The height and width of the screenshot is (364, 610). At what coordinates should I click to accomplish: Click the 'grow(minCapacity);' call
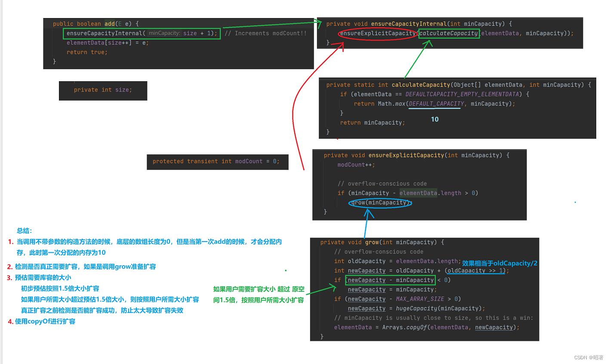[x=380, y=202]
